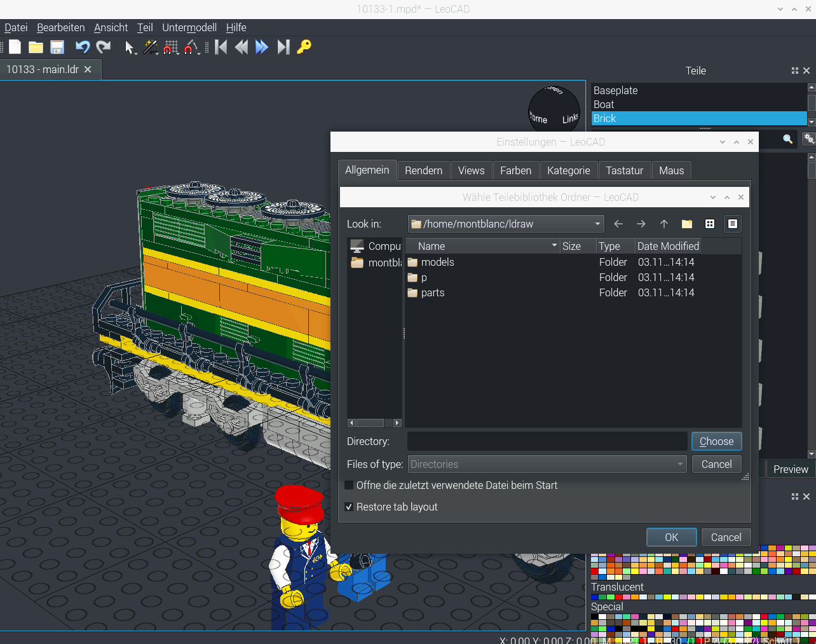This screenshot has width=816, height=644.
Task: Expand the Look in path dropdown
Action: (597, 224)
